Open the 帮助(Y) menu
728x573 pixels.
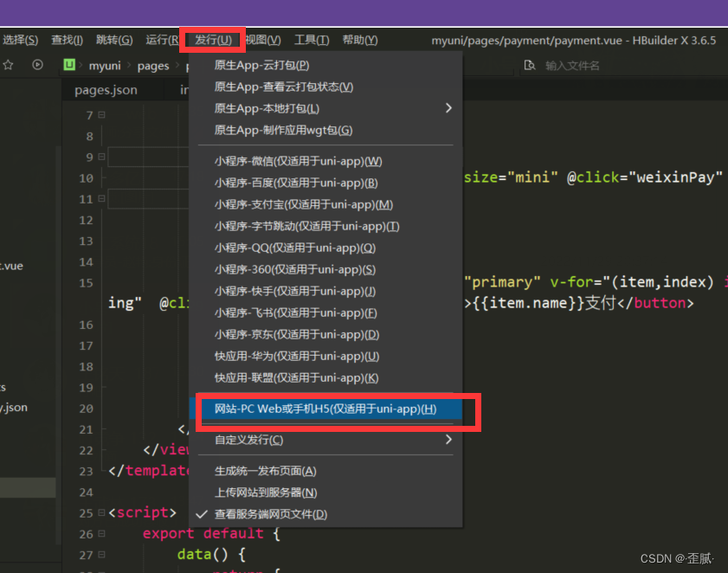pyautogui.click(x=360, y=41)
